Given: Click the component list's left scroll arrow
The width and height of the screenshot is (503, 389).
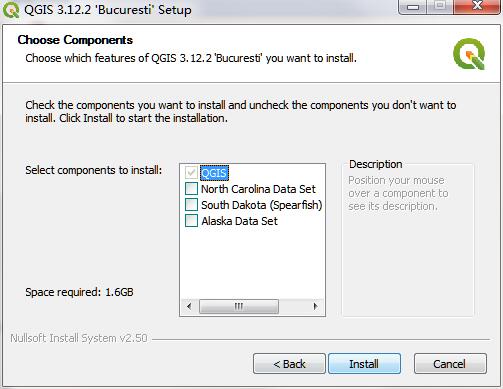Looking at the screenshot, I should [x=189, y=306].
